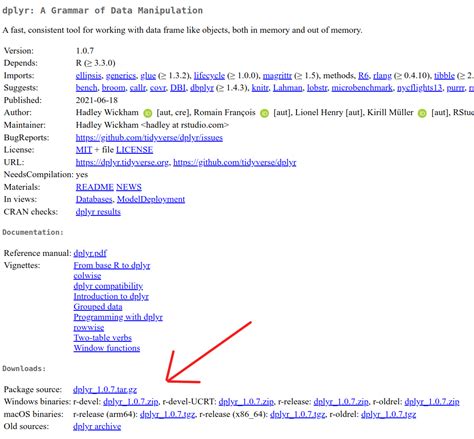
Task: Open the Databases task view
Action: click(x=94, y=199)
